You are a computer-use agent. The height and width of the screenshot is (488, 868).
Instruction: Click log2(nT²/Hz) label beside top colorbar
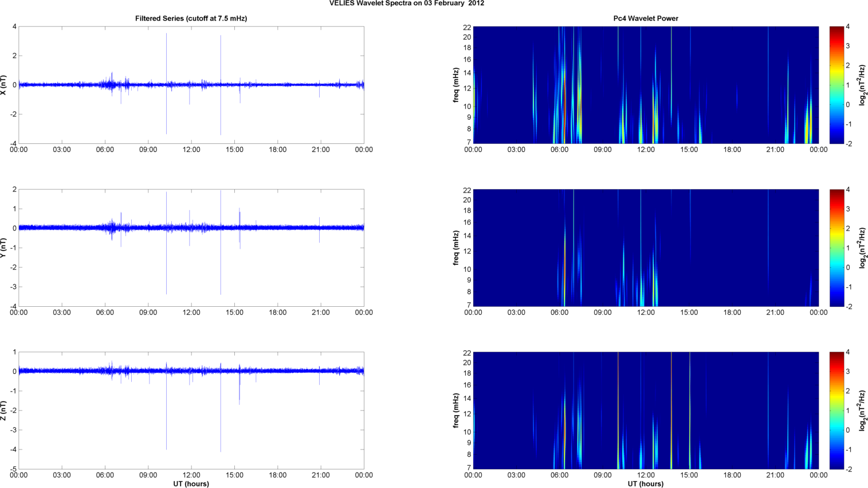862,85
